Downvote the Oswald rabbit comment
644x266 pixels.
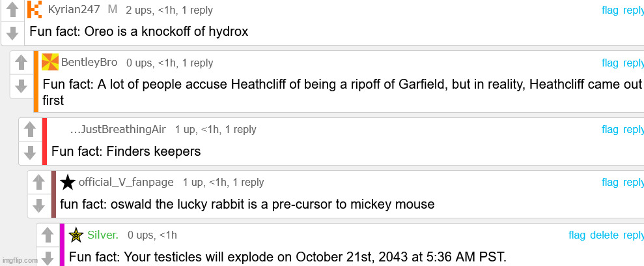pyautogui.click(x=38, y=205)
